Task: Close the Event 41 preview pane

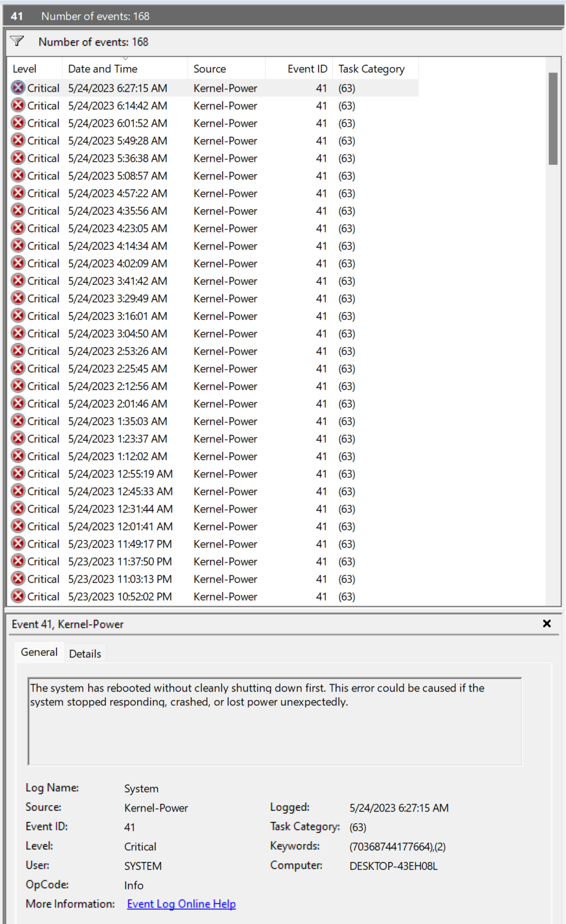Action: click(546, 623)
